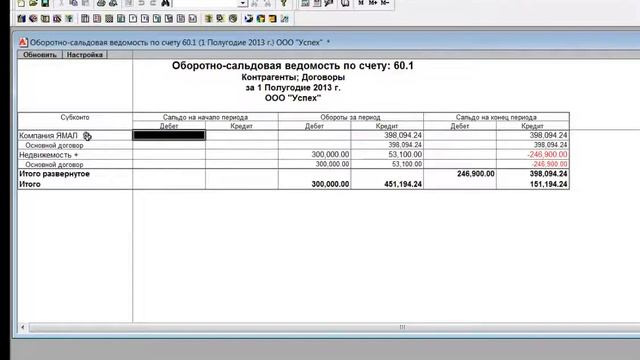Click the report title Оборотно-сальдовая ведомость по счету: 60.1

(x=293, y=66)
